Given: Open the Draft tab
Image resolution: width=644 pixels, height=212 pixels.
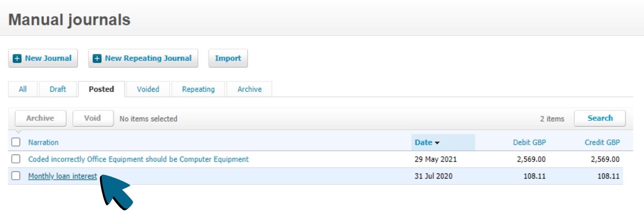Looking at the screenshot, I should point(58,89).
